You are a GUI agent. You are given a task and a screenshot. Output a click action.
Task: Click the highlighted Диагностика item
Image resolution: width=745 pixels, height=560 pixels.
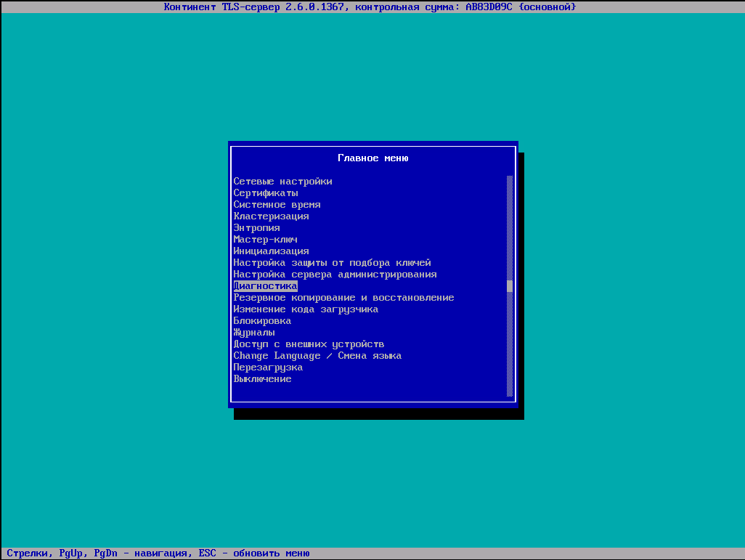[x=266, y=286]
